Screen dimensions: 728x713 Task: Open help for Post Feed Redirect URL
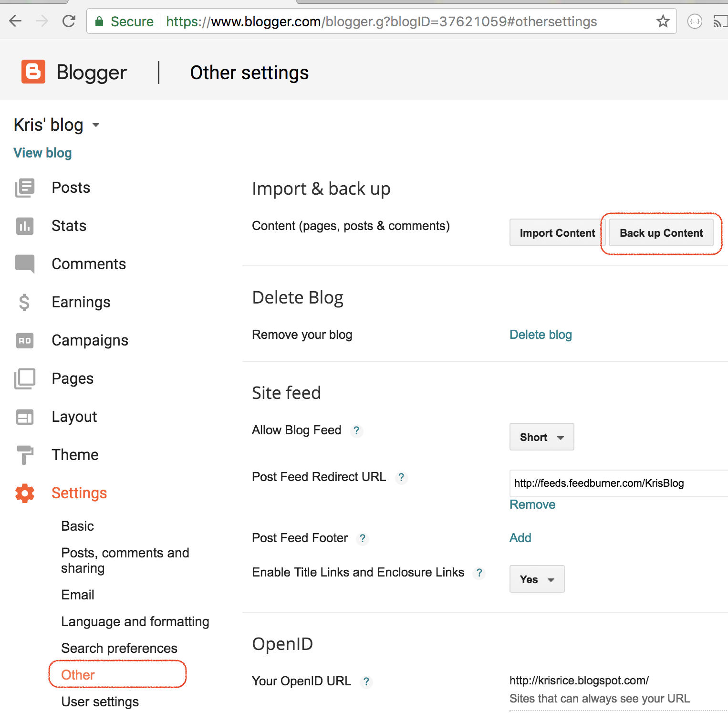click(401, 477)
